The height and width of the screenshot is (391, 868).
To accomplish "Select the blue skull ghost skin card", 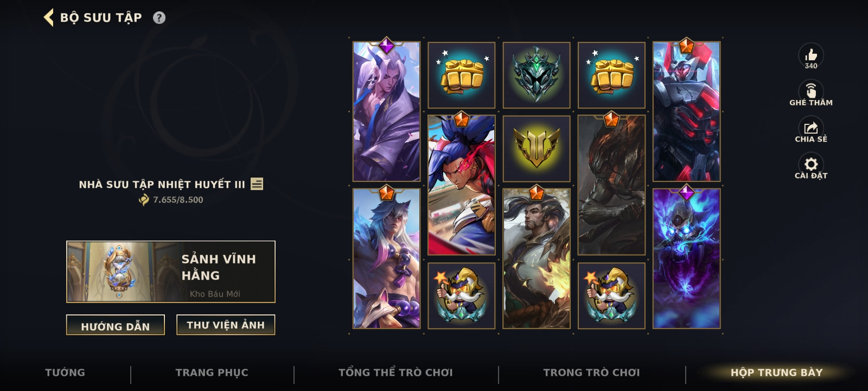I will tap(686, 258).
